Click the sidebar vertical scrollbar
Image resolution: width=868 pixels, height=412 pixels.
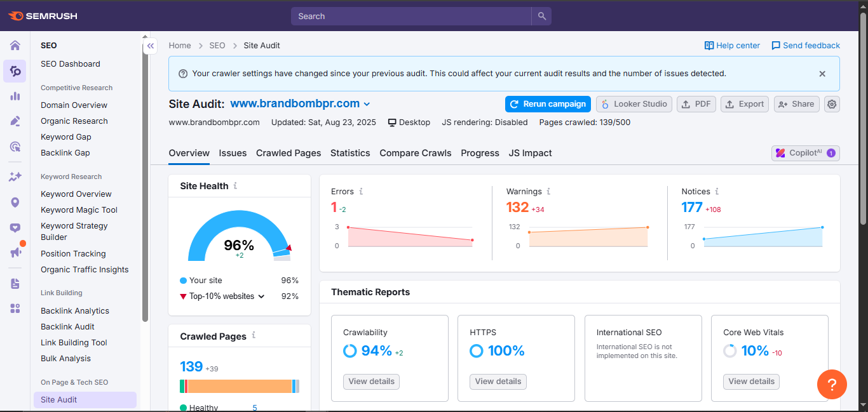145,180
